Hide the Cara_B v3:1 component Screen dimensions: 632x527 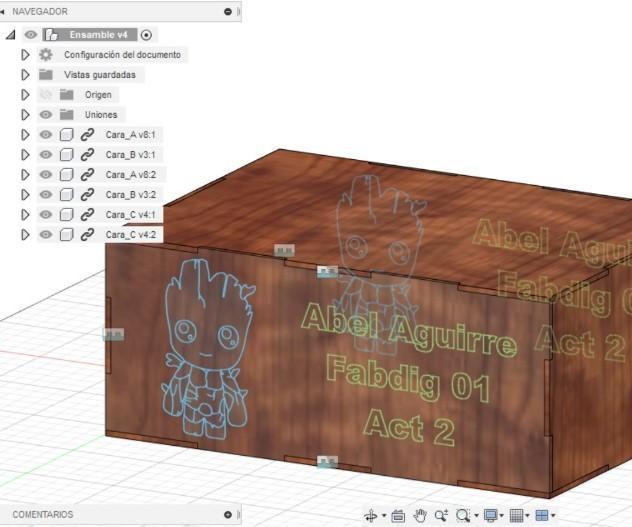coord(46,154)
